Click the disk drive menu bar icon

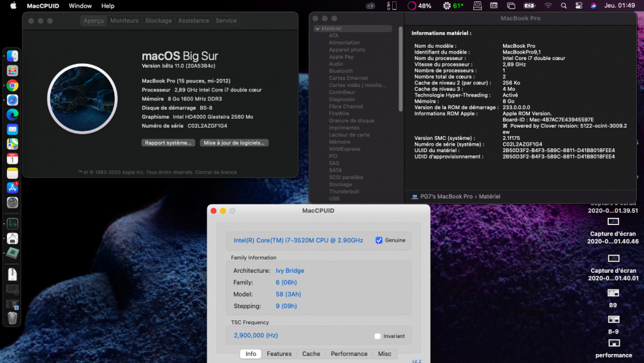(x=477, y=6)
